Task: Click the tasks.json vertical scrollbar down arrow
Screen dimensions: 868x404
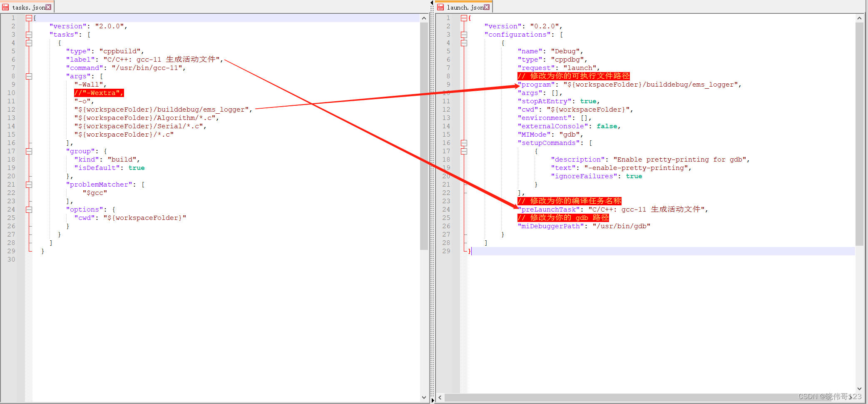Action: click(424, 397)
